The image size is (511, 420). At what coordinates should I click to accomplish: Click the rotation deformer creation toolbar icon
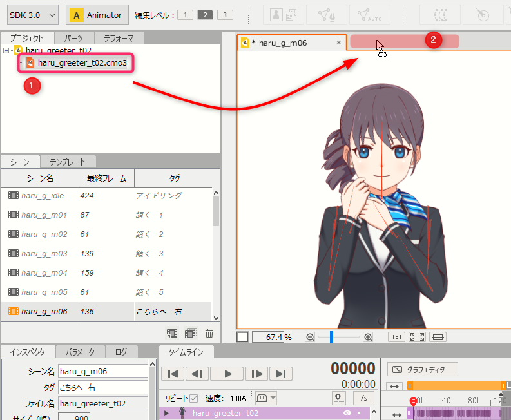point(483,15)
